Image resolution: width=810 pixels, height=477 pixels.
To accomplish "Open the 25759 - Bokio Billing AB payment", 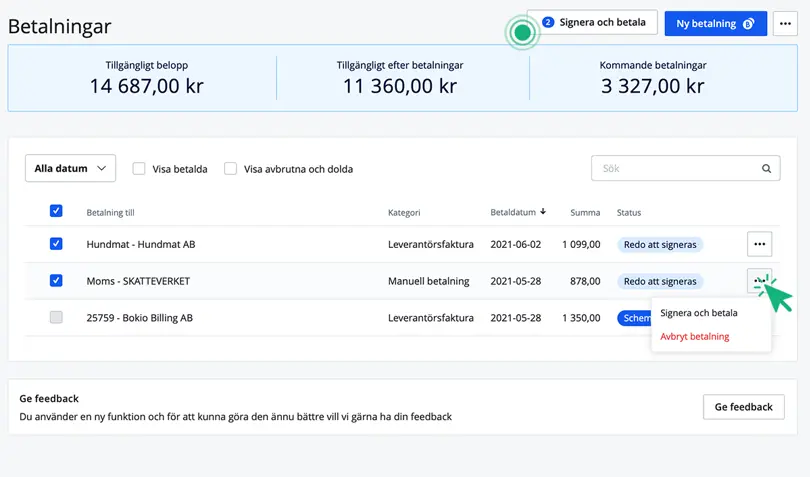I will [139, 318].
